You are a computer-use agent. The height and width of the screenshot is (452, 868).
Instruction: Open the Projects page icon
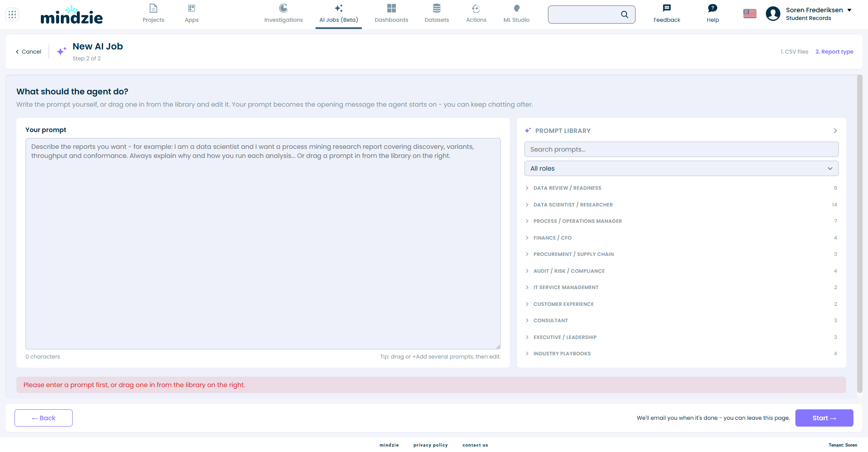(x=153, y=8)
